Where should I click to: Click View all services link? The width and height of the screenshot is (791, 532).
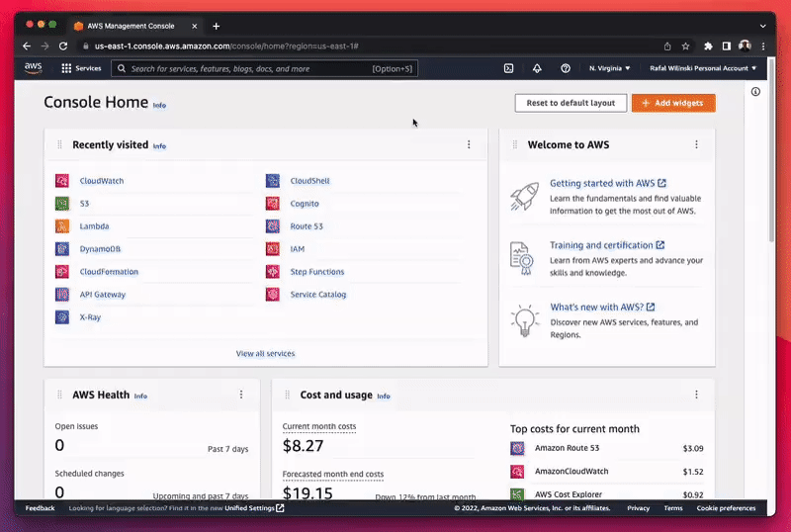pyautogui.click(x=265, y=353)
